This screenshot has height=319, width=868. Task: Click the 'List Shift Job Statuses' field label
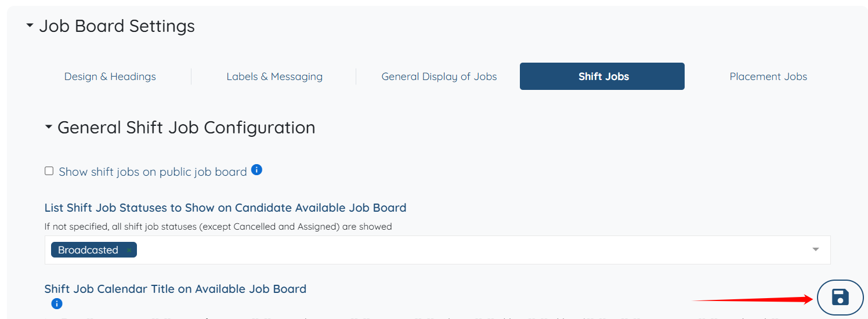pos(225,208)
